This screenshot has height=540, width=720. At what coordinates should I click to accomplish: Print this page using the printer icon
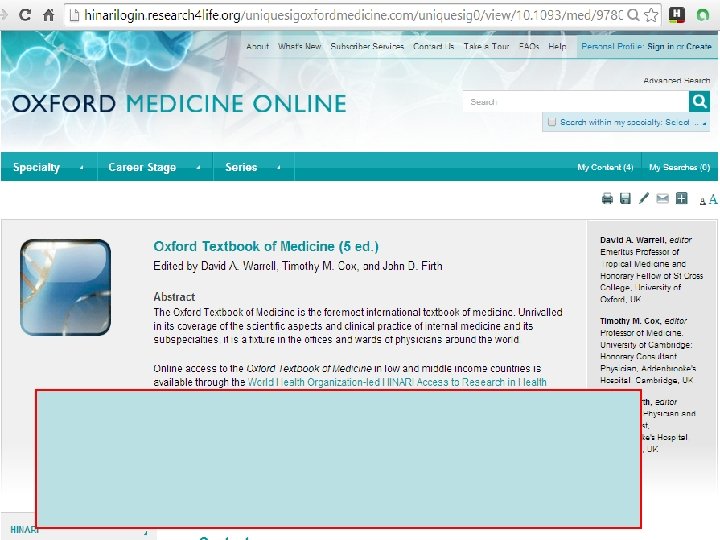click(607, 198)
